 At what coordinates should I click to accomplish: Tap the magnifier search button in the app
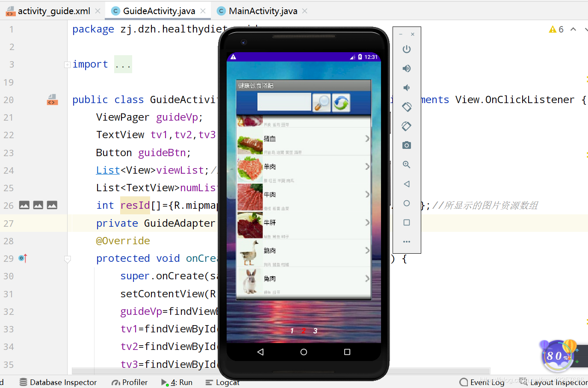click(x=322, y=103)
